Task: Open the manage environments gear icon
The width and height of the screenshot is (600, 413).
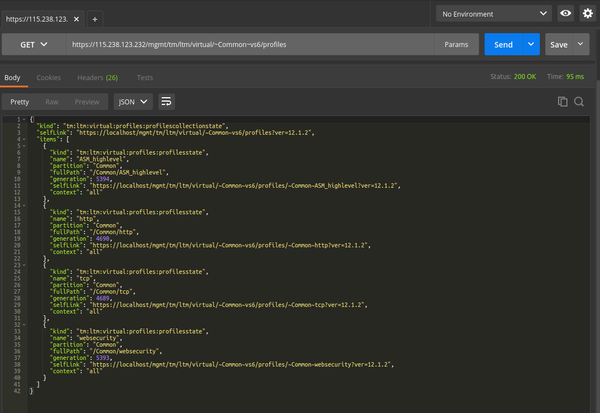Action: (587, 14)
